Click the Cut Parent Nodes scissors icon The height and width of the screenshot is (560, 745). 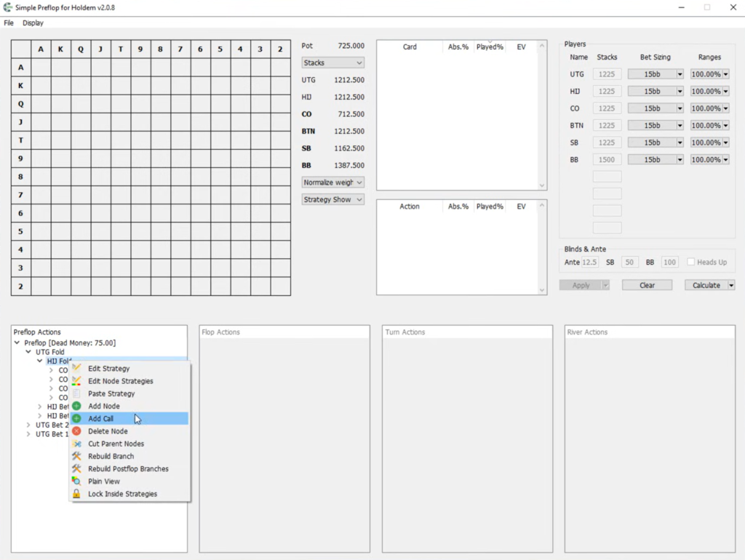click(x=76, y=444)
